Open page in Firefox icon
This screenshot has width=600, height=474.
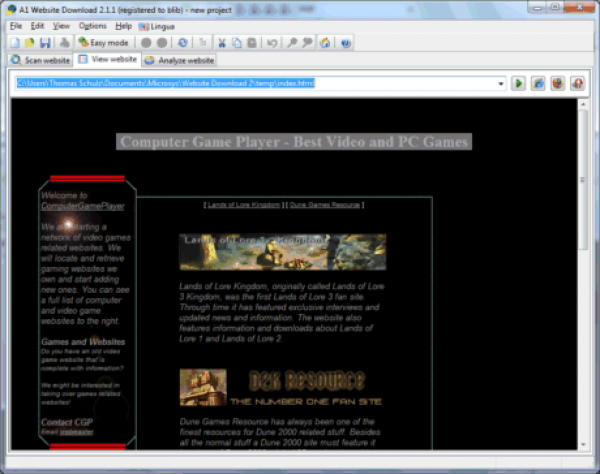(x=558, y=82)
